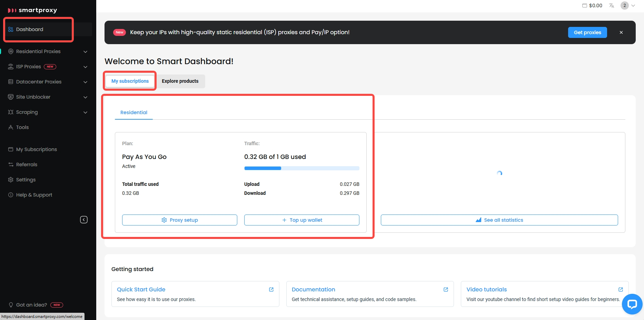
Task: Click the Welcome to Smart Dashboard heading
Action: (x=169, y=61)
